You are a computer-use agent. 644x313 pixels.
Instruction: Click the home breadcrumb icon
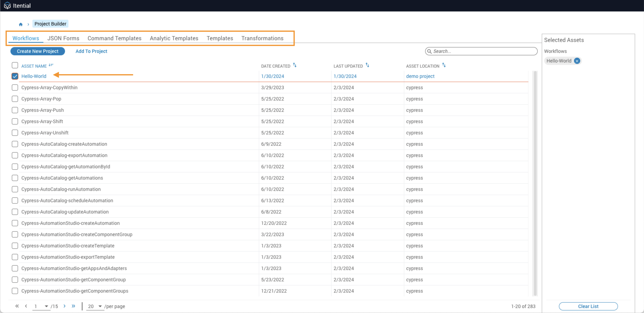pos(21,24)
